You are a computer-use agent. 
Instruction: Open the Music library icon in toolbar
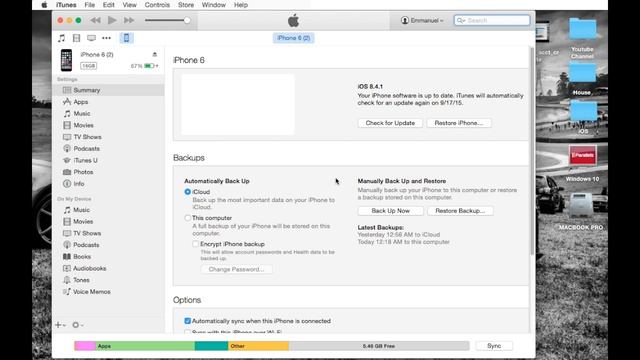(61, 38)
